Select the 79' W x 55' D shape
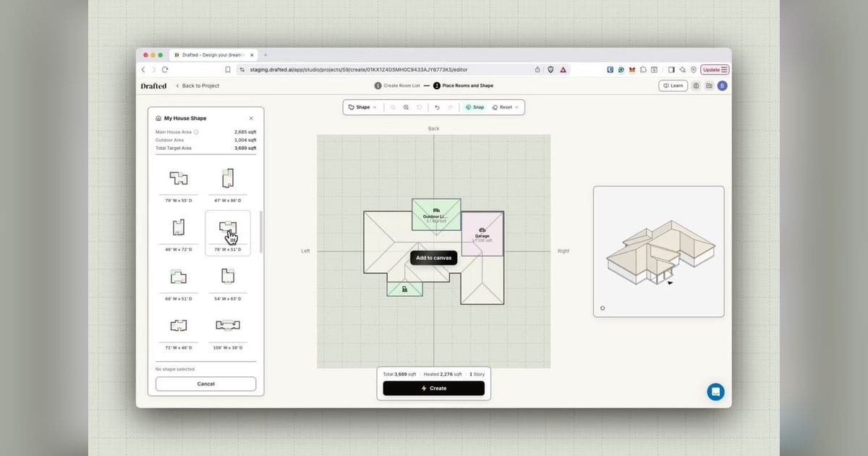 178,185
